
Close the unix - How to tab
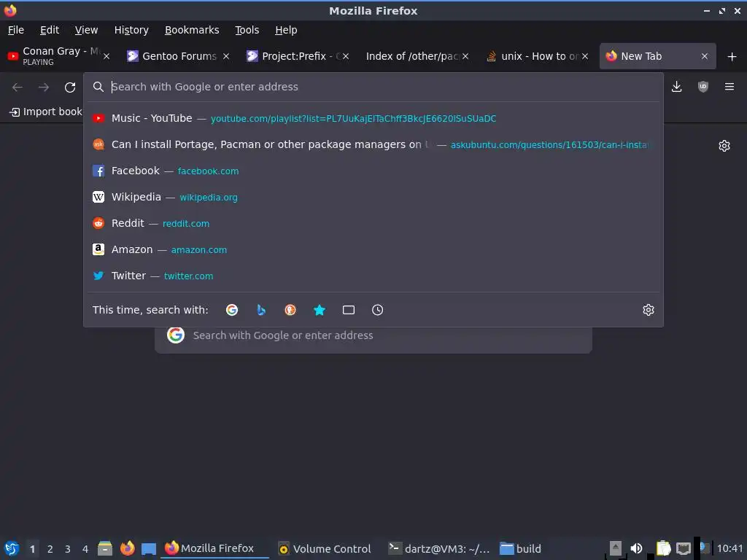585,56
